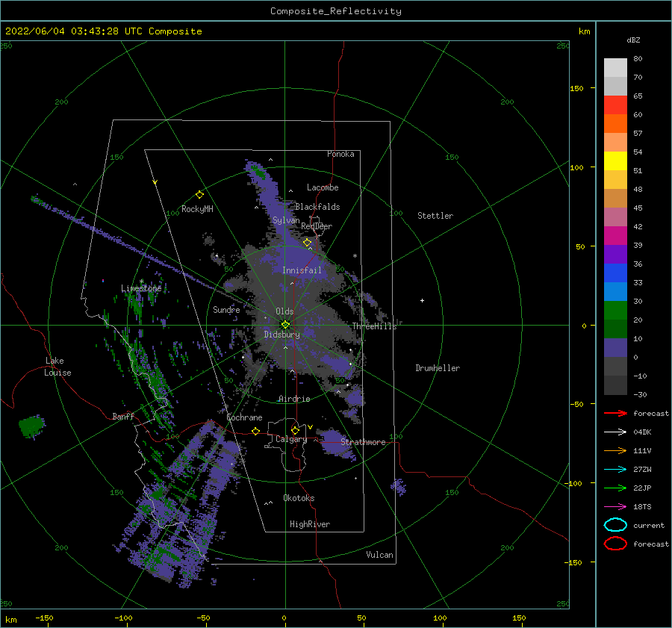The image size is (672, 628).
Task: Click the white asterisk marker east of Innisfail
Action: point(355,256)
